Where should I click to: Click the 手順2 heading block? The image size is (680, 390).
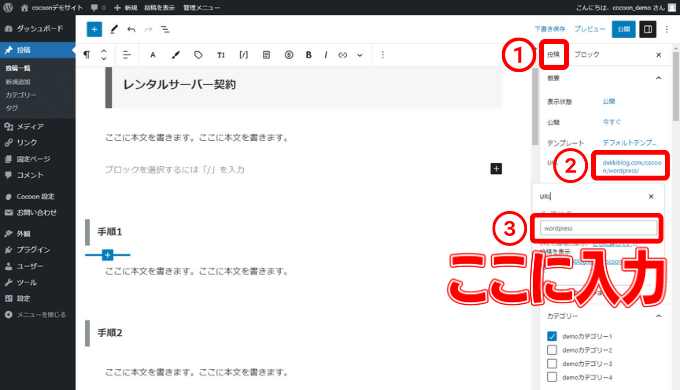110,333
